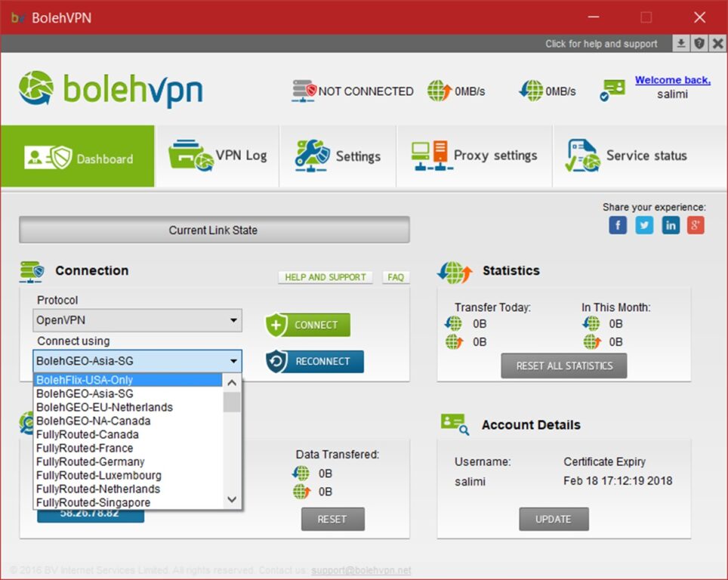The height and width of the screenshot is (580, 728).
Task: Click the Connection section server icon
Action: pos(31,272)
